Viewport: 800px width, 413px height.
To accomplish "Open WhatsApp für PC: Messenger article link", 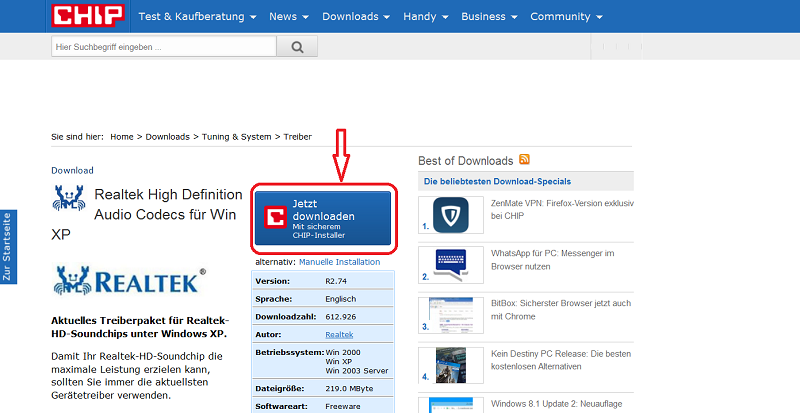I will point(553,260).
